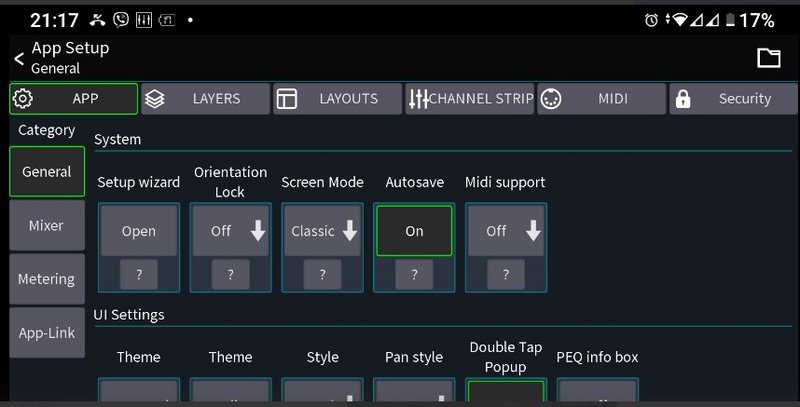Switch to the MIDI tab
800x407 pixels.
[x=602, y=99]
